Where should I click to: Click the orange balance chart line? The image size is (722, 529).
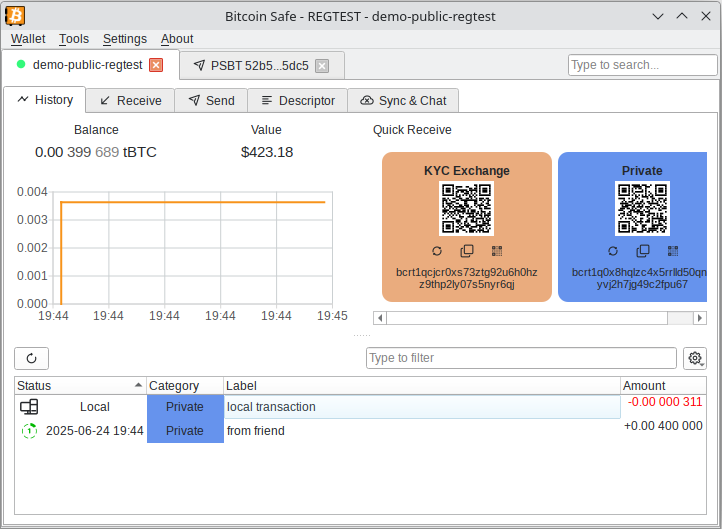193,202
